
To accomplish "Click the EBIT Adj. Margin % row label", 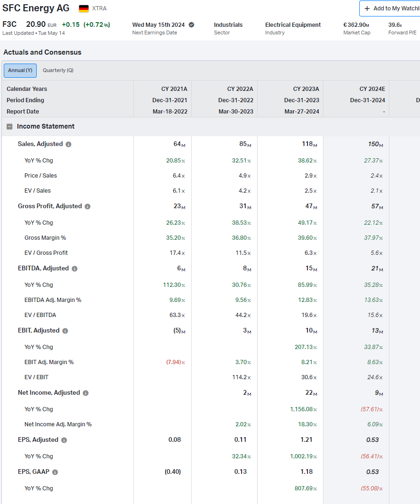I will [x=49, y=362].
